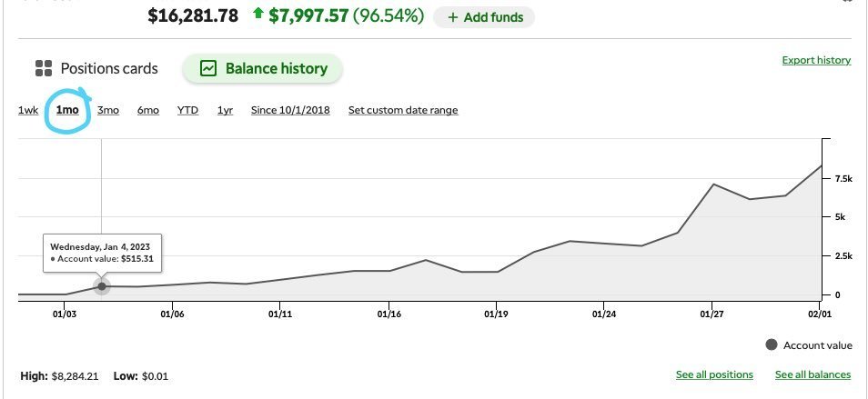The image size is (868, 399).
Task: Click the 7.5k y-axis label
Action: pos(843,178)
